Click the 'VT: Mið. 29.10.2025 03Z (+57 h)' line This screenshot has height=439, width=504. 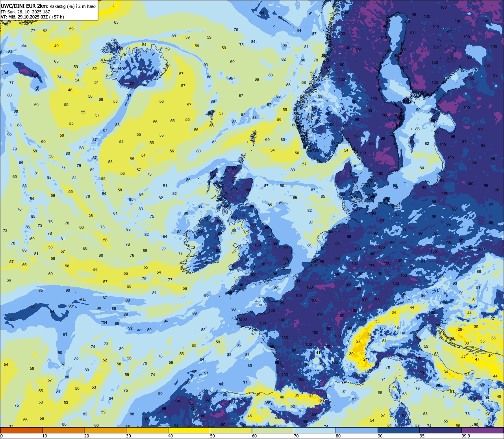pyautogui.click(x=32, y=17)
